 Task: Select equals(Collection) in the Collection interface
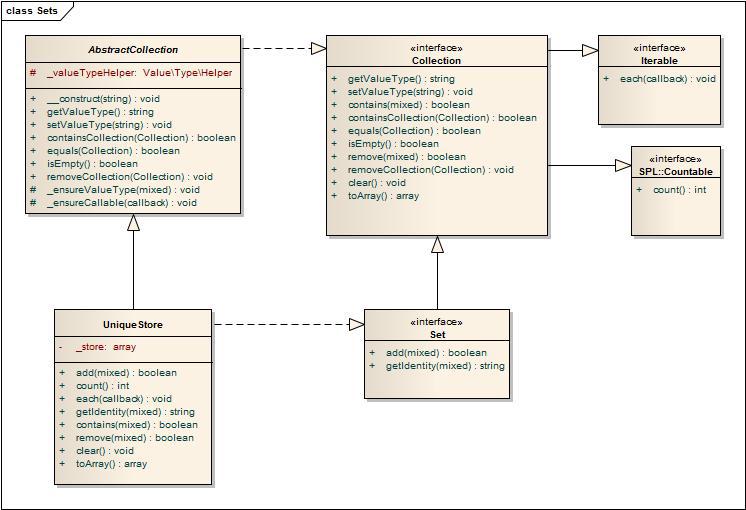click(x=406, y=131)
